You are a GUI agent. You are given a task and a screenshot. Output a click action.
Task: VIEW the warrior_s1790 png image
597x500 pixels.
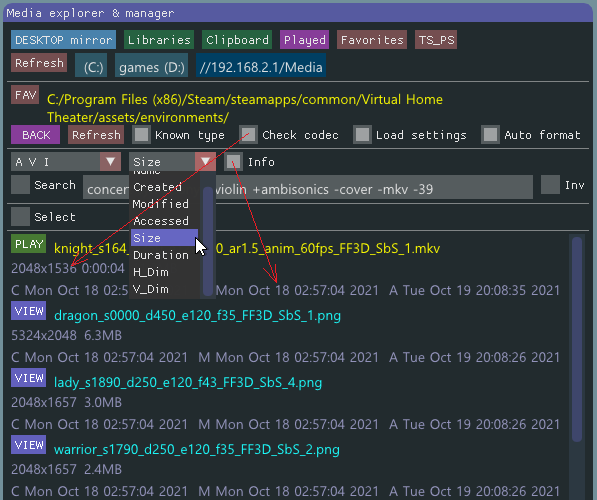(29, 445)
